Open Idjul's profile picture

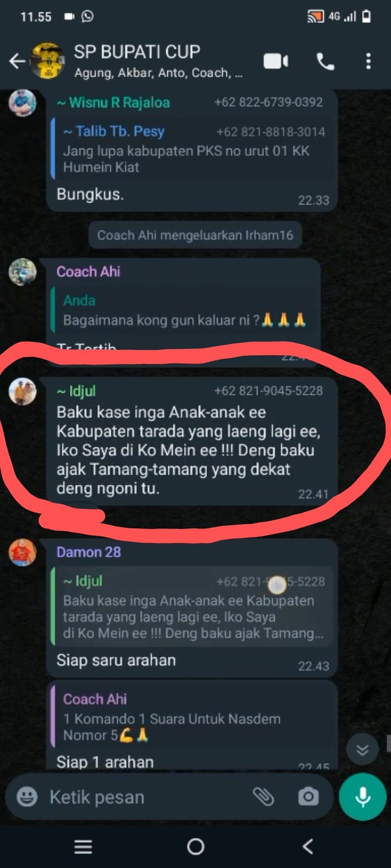tap(23, 391)
